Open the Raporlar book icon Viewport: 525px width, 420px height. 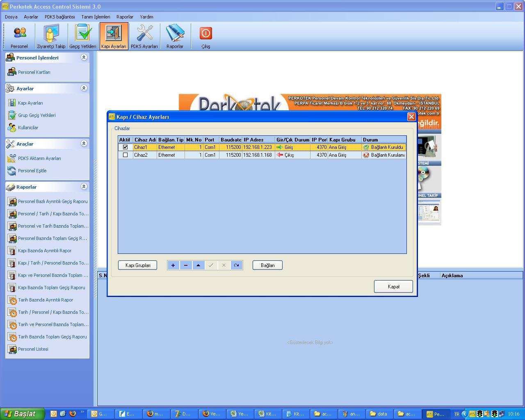point(175,35)
